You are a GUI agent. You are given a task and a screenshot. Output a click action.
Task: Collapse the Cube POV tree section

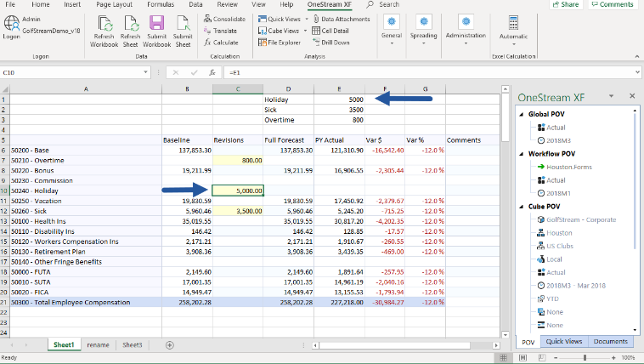[520, 206]
